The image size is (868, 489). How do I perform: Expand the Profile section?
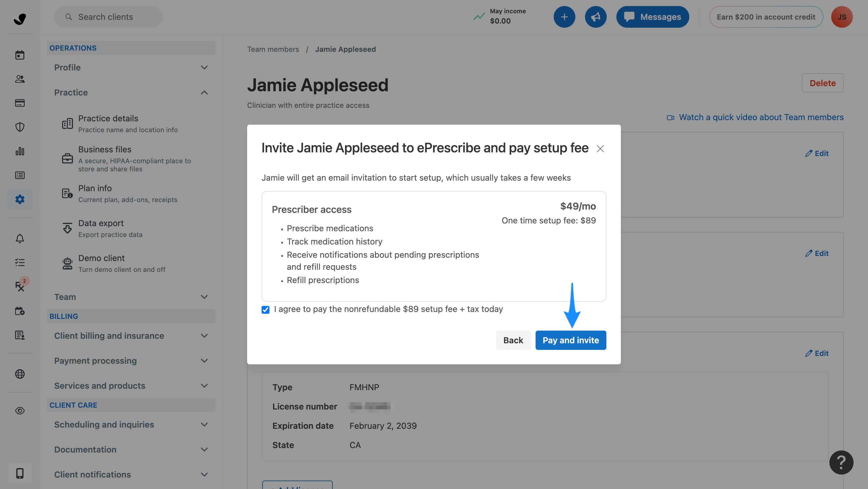(131, 67)
